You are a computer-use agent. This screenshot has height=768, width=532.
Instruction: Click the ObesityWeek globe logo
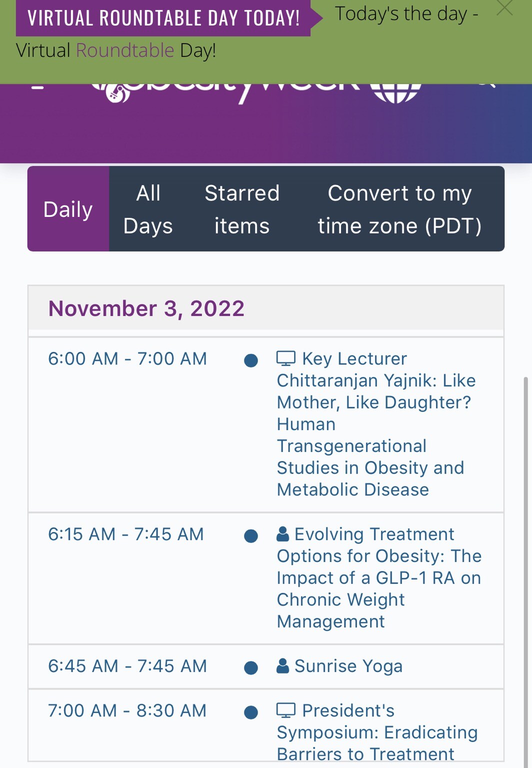(x=396, y=92)
